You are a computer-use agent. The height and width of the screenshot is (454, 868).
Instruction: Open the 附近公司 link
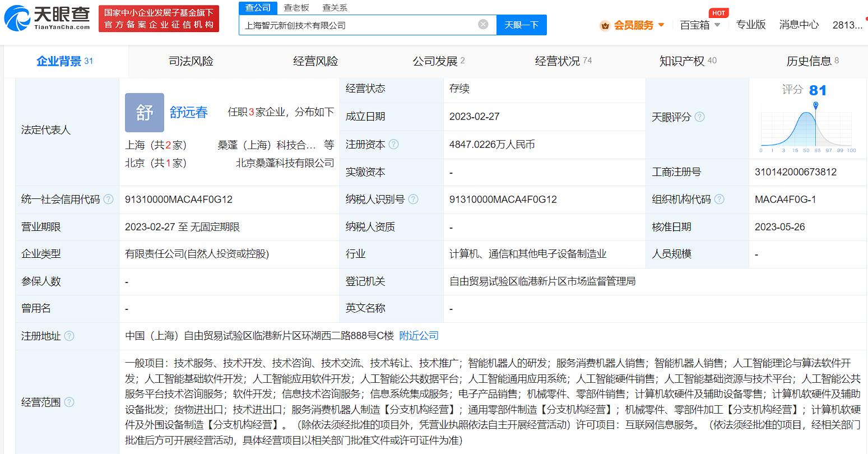pyautogui.click(x=418, y=335)
